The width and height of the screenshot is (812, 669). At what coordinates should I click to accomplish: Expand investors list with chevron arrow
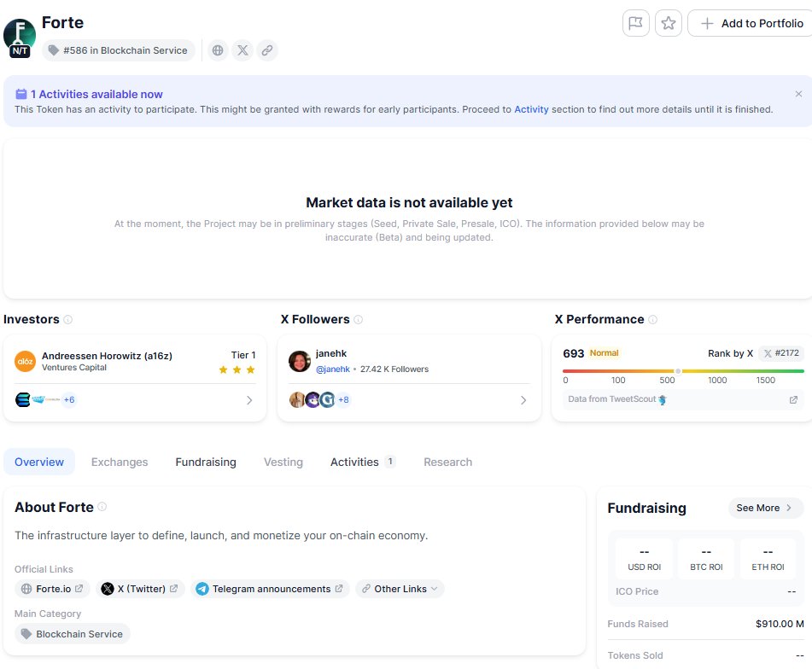(x=249, y=400)
